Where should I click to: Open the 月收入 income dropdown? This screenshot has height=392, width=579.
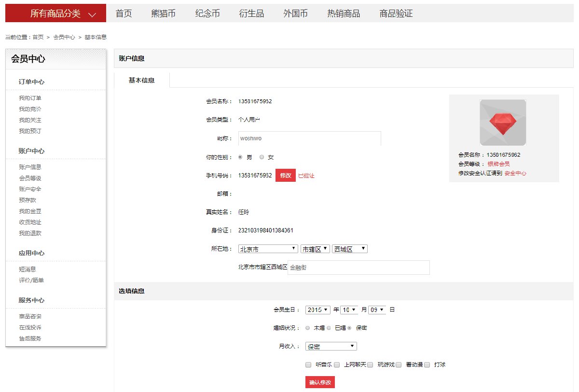pyautogui.click(x=331, y=346)
